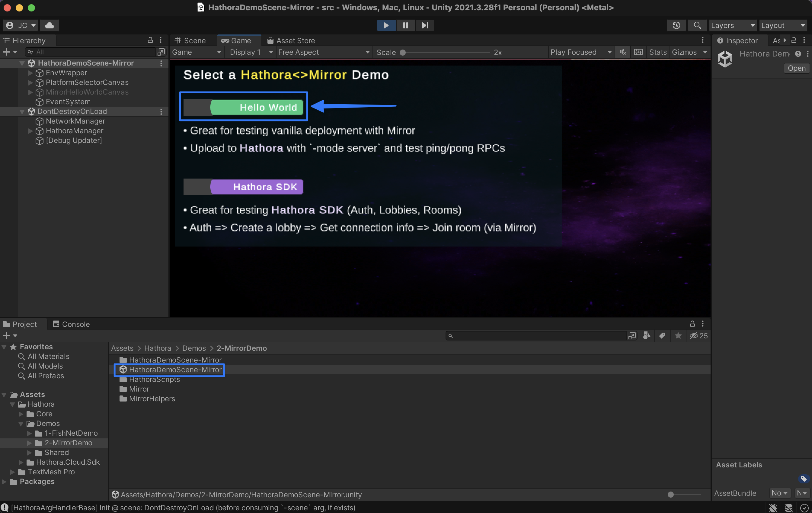Toggle hidden packages visibility (25)
The width and height of the screenshot is (812, 513).
(x=699, y=336)
